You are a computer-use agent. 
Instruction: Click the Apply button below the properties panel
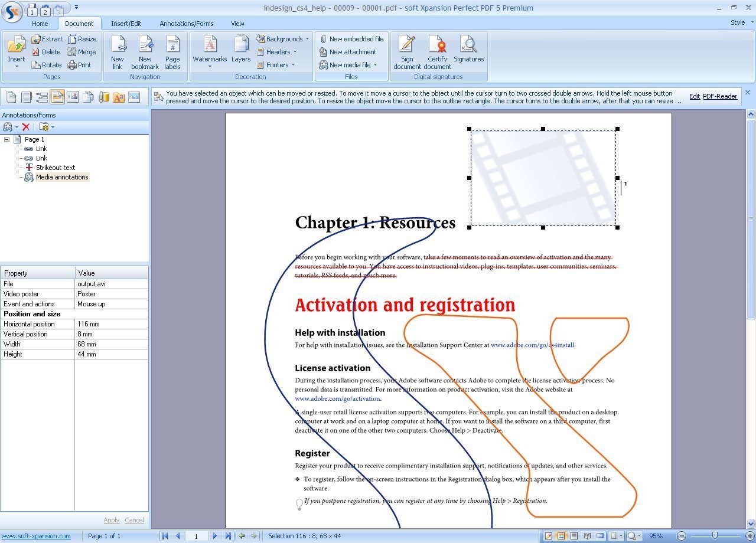[x=112, y=520]
